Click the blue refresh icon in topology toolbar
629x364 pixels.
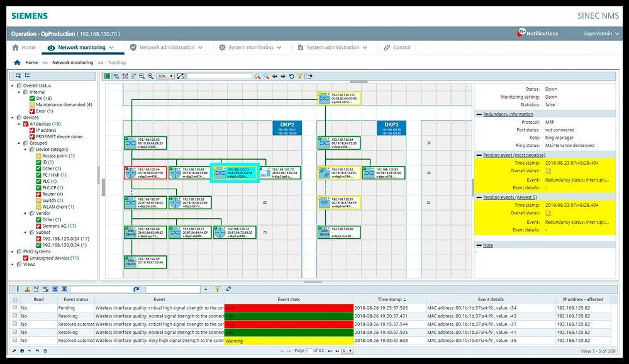point(292,76)
